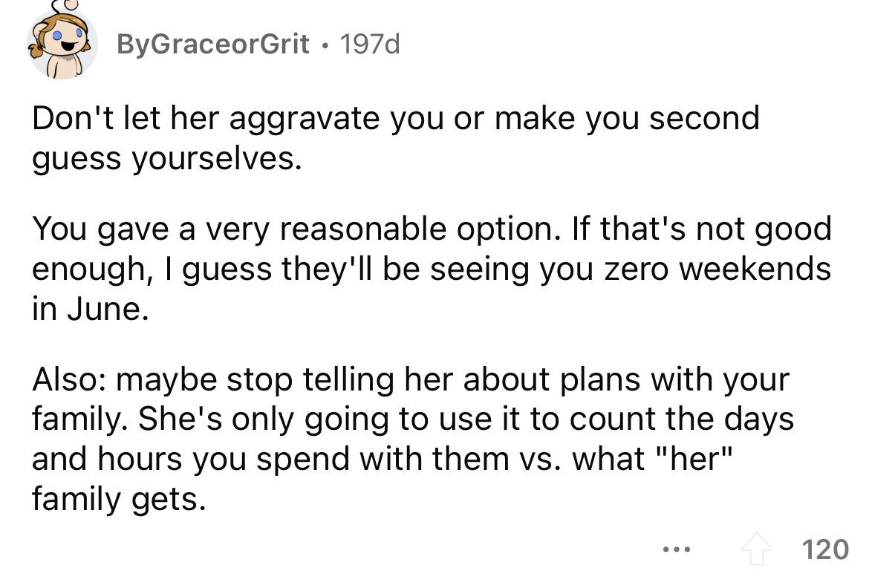This screenshot has height=588, width=869.
Task: Click the paragraph starting "You gave a very reasonable"
Action: click(431, 268)
